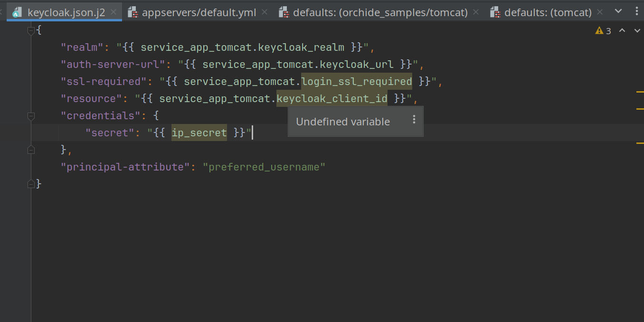Close the keycloak.json.j2 tab
The width and height of the screenshot is (644, 322).
pyautogui.click(x=114, y=12)
